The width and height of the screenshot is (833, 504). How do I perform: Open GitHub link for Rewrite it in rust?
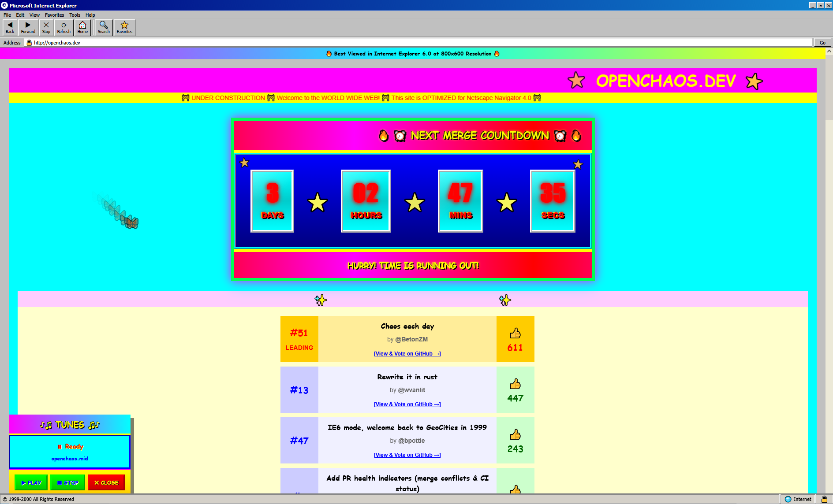coord(407,404)
